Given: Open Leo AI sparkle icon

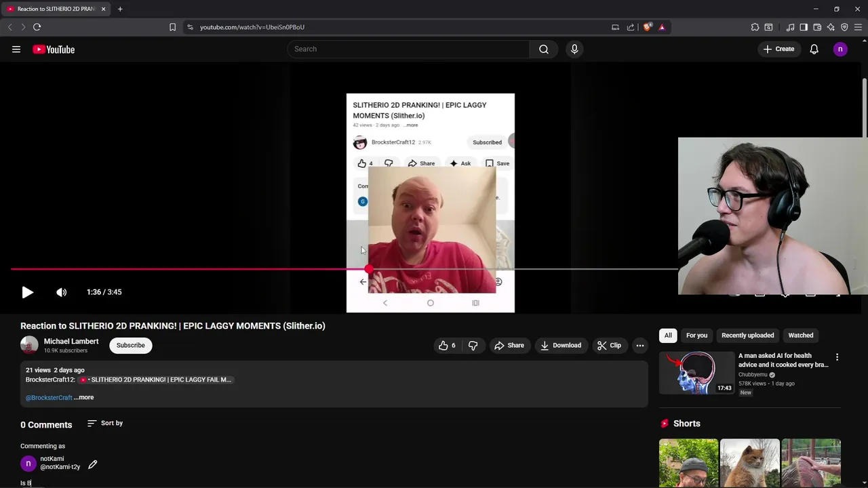Looking at the screenshot, I should tap(831, 27).
